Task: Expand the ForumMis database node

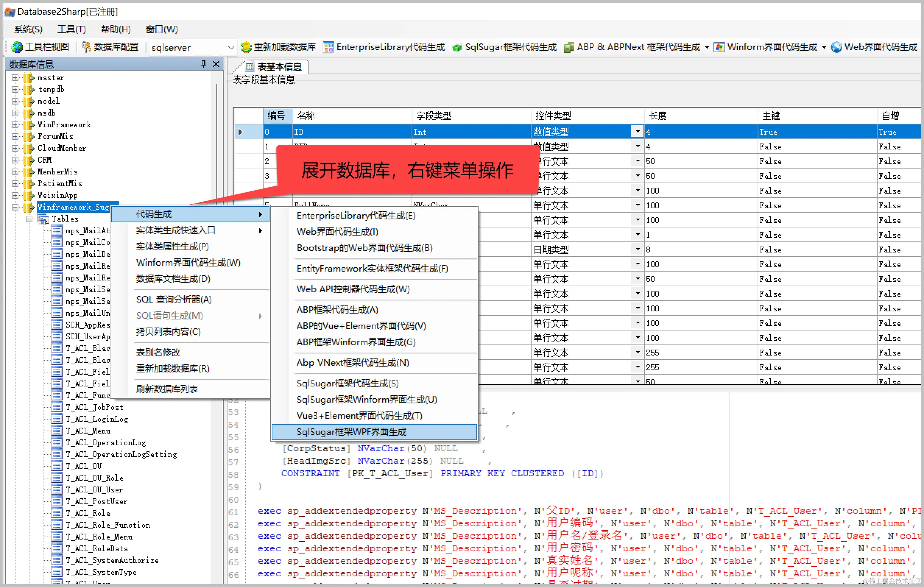Action: point(15,137)
